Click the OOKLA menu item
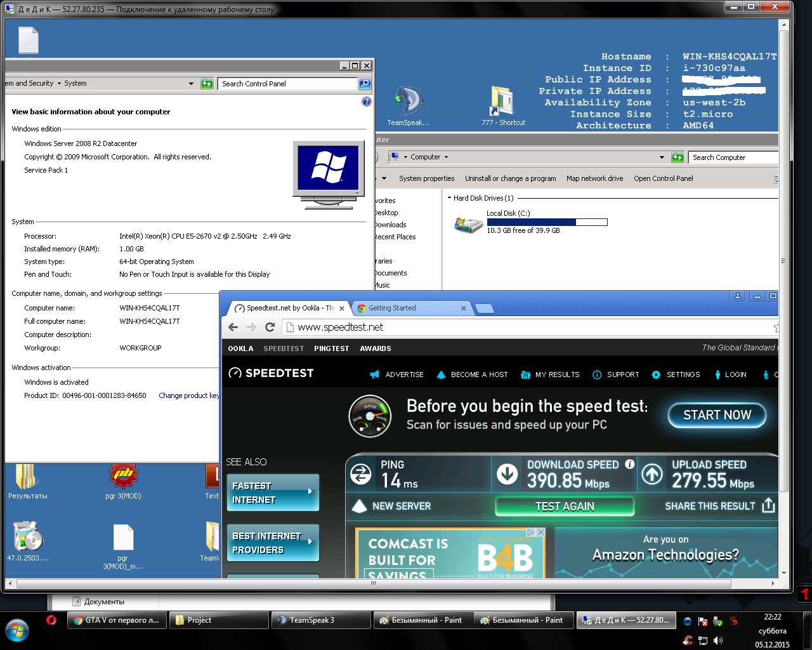Viewport: 812px width, 650px height. click(240, 348)
